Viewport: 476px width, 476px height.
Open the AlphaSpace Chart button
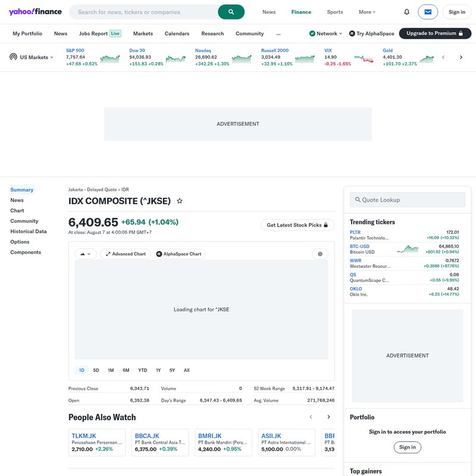[x=179, y=254]
